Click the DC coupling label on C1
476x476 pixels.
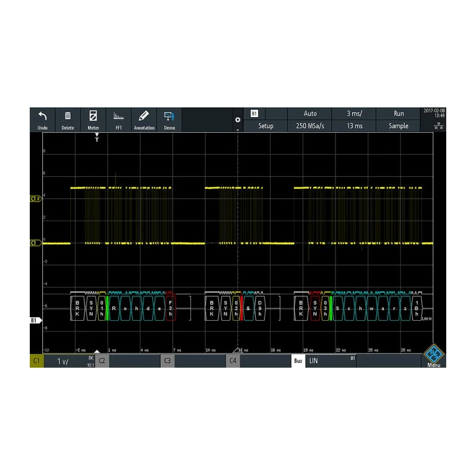[x=91, y=358]
